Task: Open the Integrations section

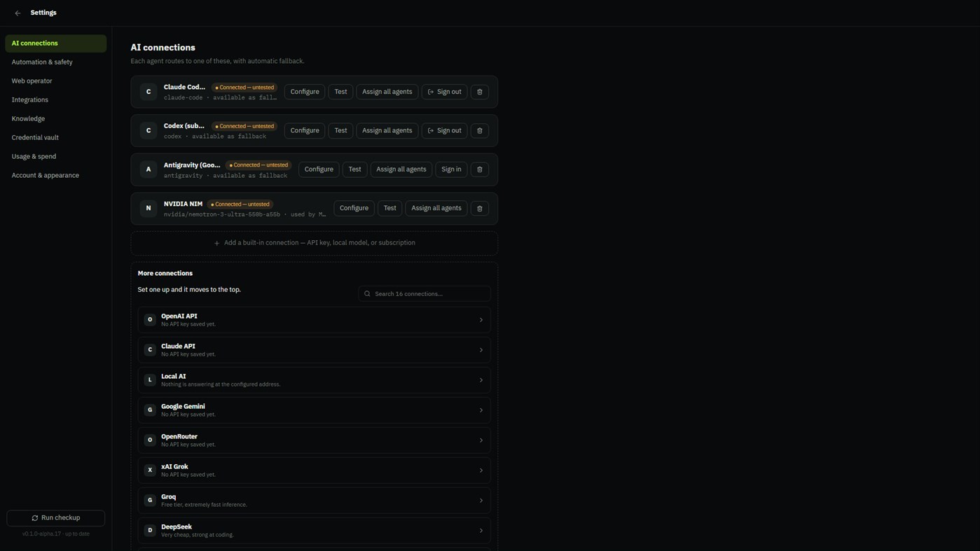Action: click(56, 100)
